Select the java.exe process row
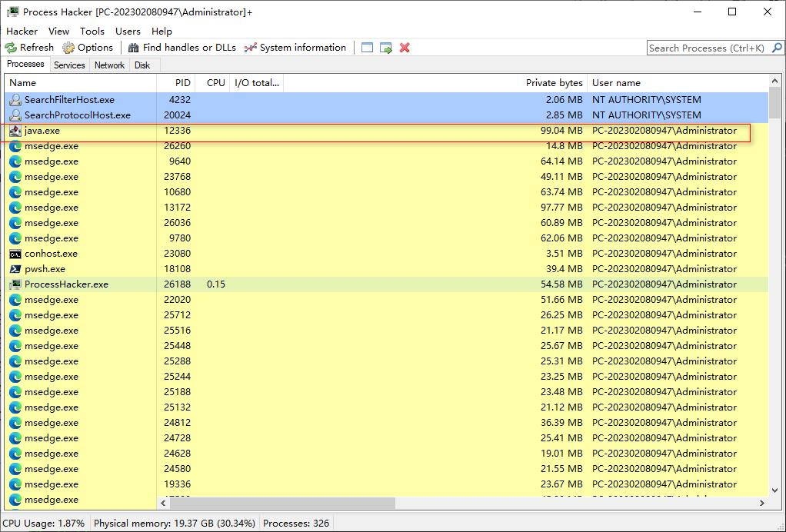 42,131
